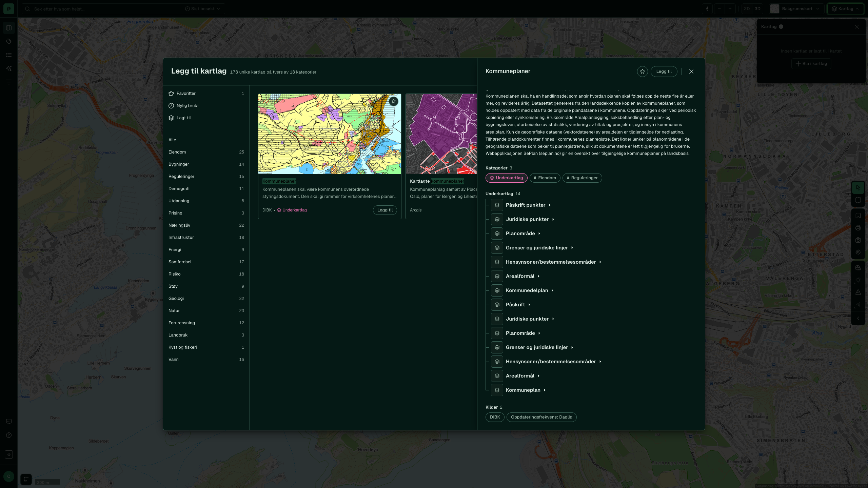868x488 pixels.
Task: Toggle favorite star in Kommuneplaner detail header
Action: click(643, 72)
